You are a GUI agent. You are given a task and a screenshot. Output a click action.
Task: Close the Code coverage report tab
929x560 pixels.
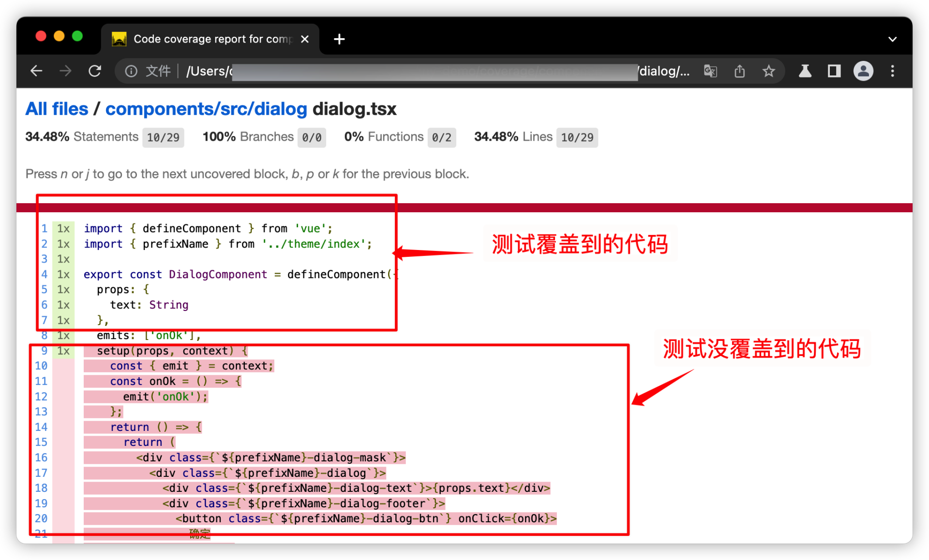(305, 39)
